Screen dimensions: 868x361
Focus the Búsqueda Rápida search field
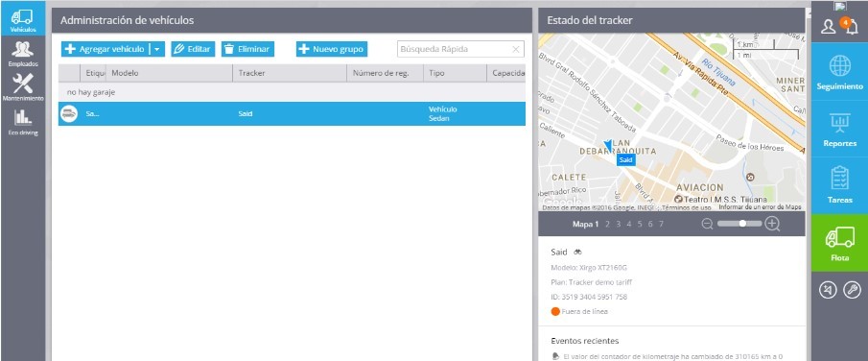(x=454, y=49)
